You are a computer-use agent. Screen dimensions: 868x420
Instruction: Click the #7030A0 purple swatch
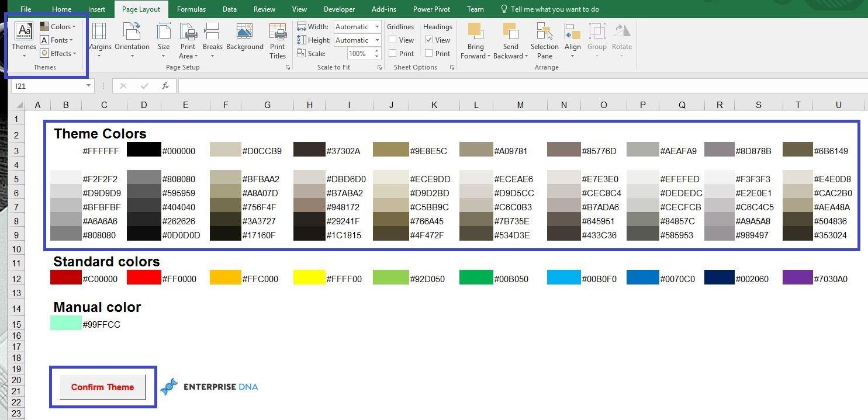point(798,277)
